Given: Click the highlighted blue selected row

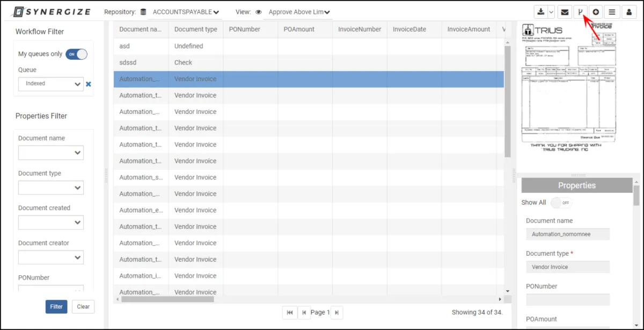Looking at the screenshot, I should click(309, 79).
